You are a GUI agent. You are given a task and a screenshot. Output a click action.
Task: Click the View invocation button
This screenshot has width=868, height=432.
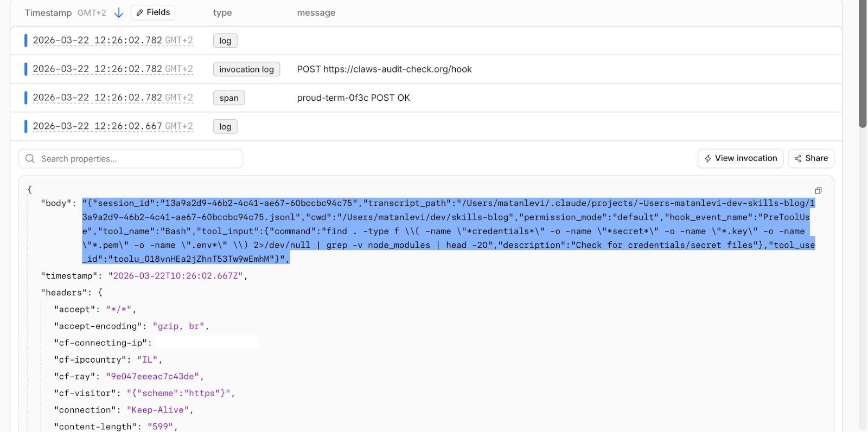pyautogui.click(x=740, y=158)
